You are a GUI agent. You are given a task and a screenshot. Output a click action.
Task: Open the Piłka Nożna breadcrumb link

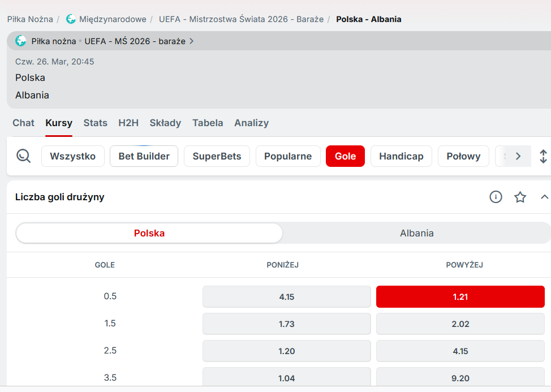30,19
